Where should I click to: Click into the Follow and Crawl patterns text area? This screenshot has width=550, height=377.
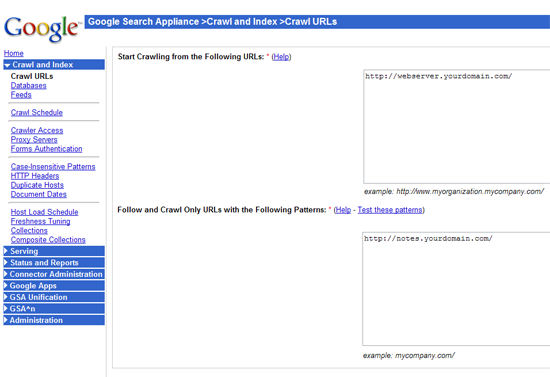point(456,289)
